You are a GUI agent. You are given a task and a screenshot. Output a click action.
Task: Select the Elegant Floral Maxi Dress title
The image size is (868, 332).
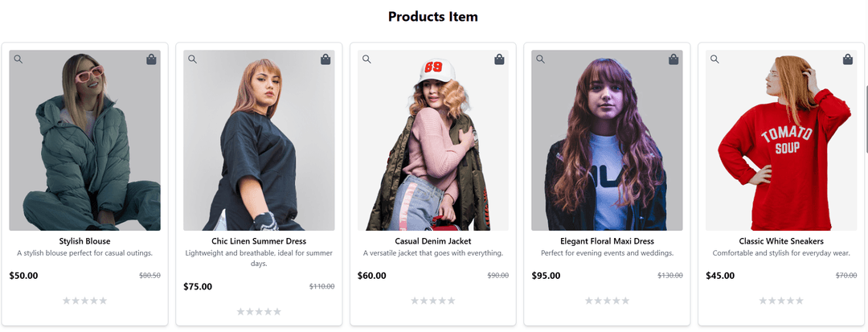click(x=607, y=241)
